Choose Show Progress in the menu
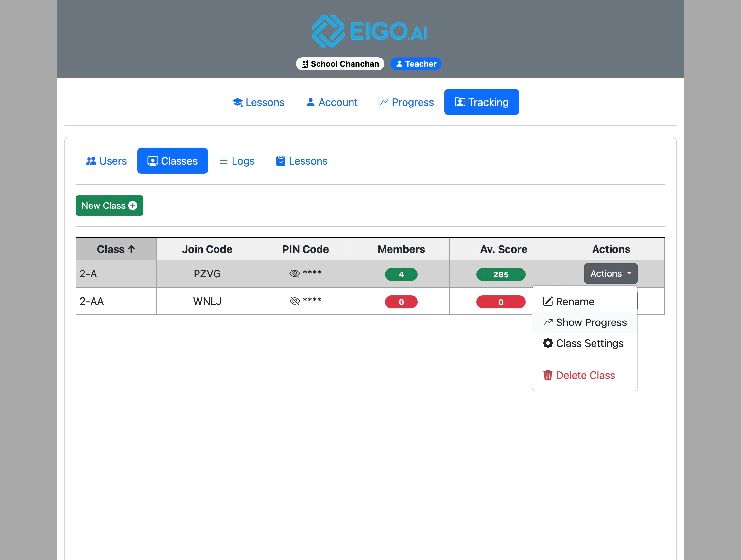The width and height of the screenshot is (741, 560). [x=585, y=322]
